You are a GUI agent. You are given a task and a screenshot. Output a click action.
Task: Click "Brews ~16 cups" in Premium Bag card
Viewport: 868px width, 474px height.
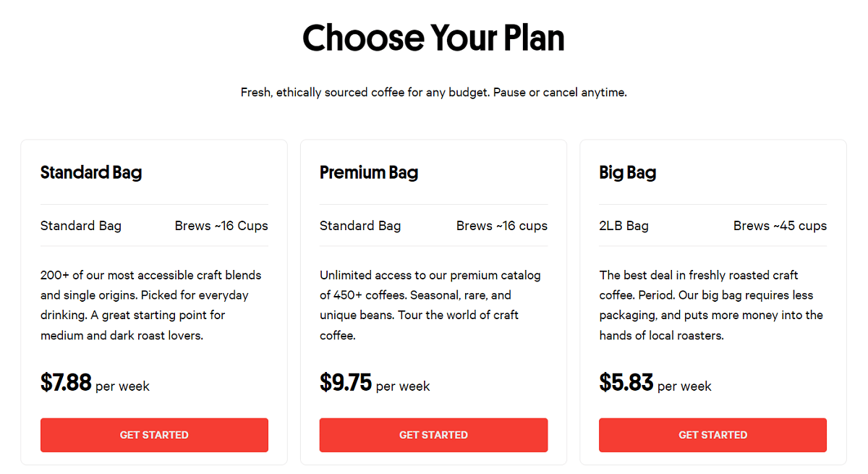click(x=502, y=226)
